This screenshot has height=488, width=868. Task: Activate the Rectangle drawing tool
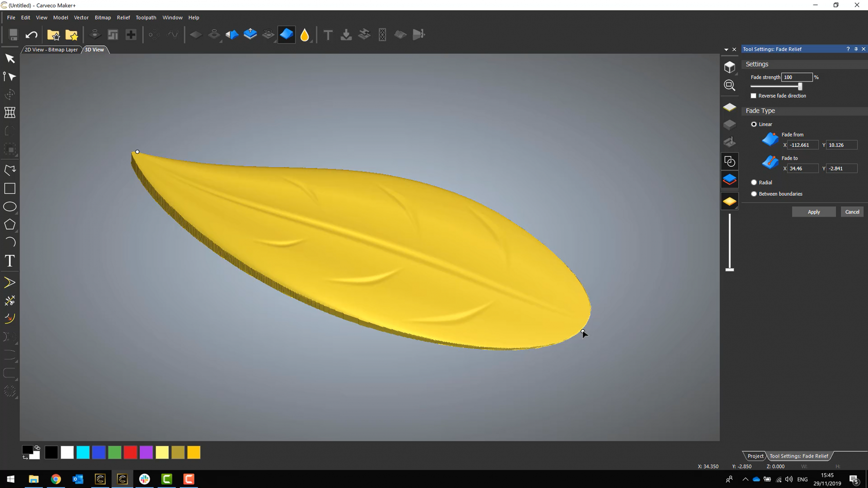[x=10, y=188]
